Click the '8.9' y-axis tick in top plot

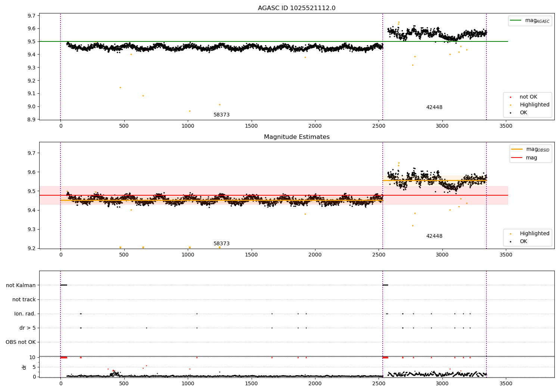(x=32, y=119)
